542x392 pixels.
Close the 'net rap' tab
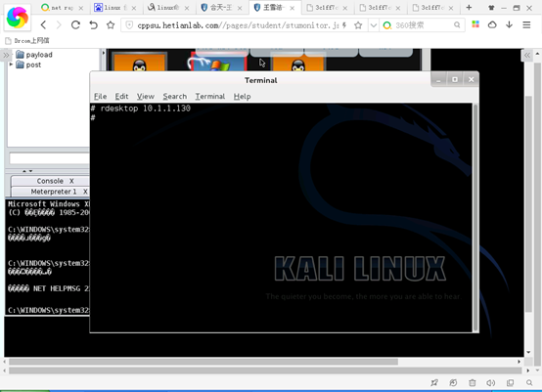pos(81,8)
